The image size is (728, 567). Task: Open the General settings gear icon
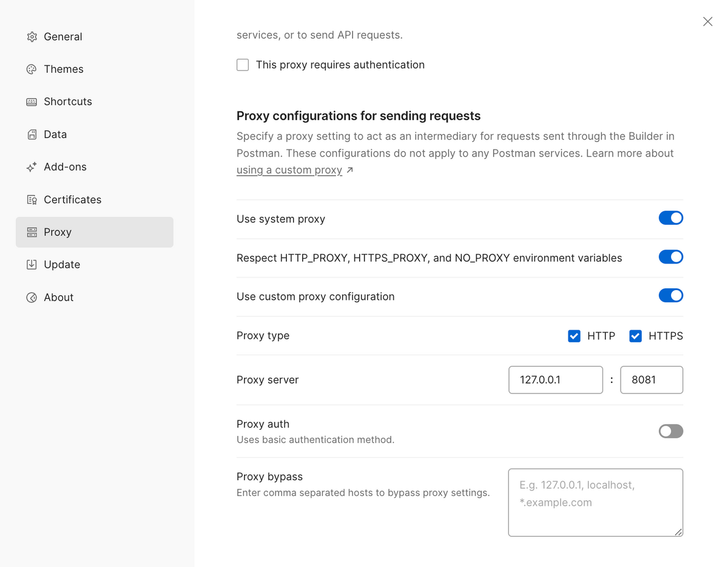coord(32,36)
